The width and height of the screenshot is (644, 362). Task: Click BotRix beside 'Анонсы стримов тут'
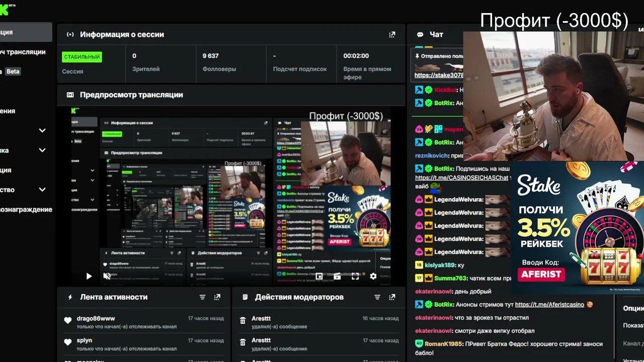[x=444, y=304]
